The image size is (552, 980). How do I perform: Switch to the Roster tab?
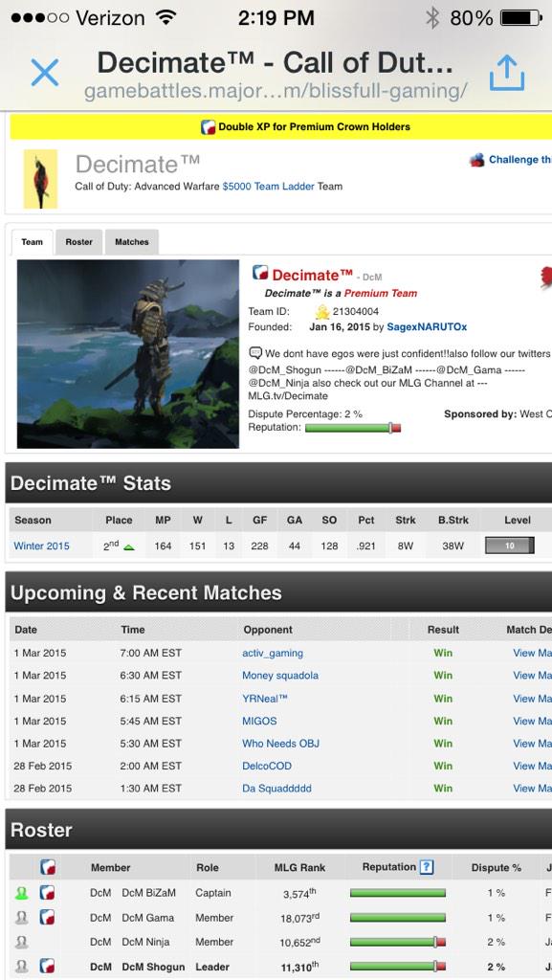(x=78, y=242)
